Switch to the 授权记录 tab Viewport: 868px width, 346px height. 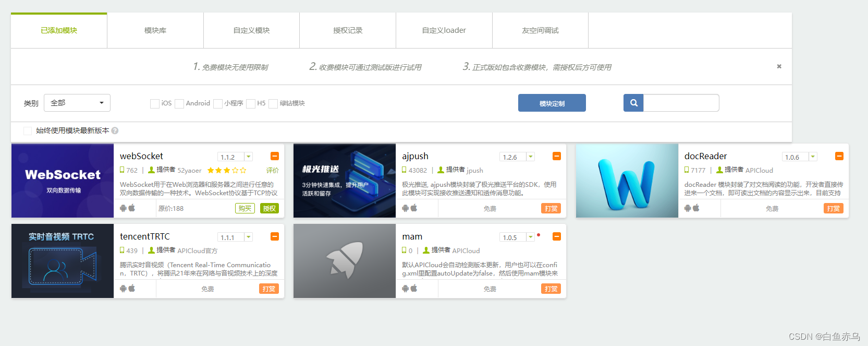(x=348, y=30)
